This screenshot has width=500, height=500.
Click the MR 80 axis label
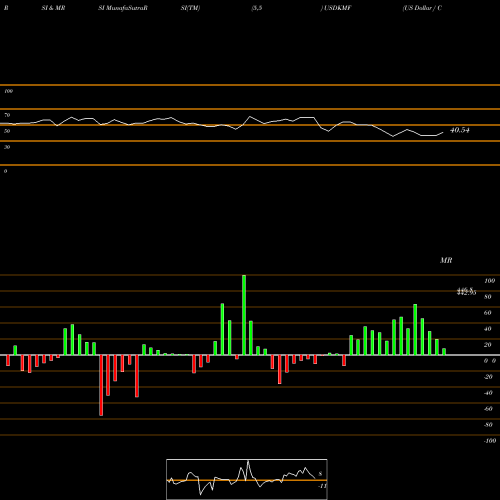(x=488, y=297)
